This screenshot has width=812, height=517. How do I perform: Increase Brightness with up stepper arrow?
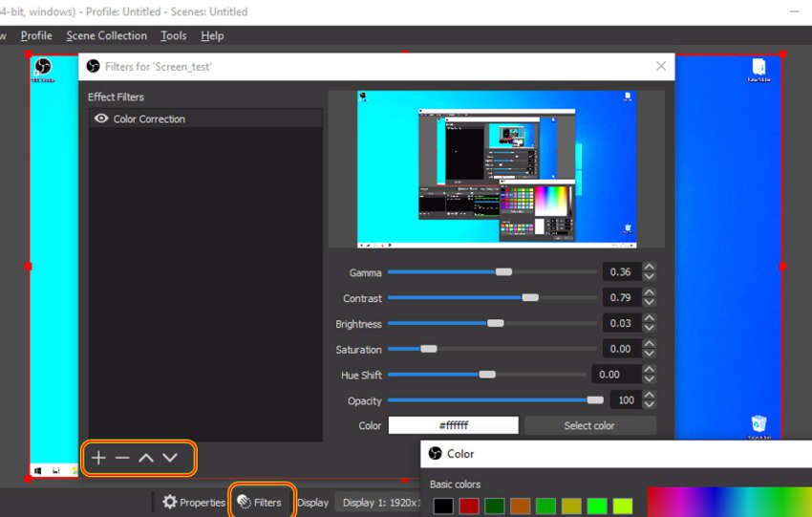click(x=649, y=318)
